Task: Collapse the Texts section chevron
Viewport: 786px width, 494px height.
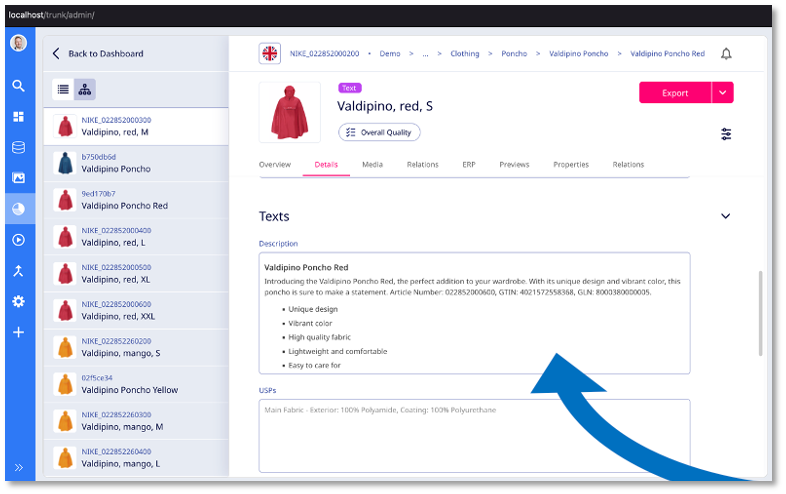Action: (x=725, y=216)
